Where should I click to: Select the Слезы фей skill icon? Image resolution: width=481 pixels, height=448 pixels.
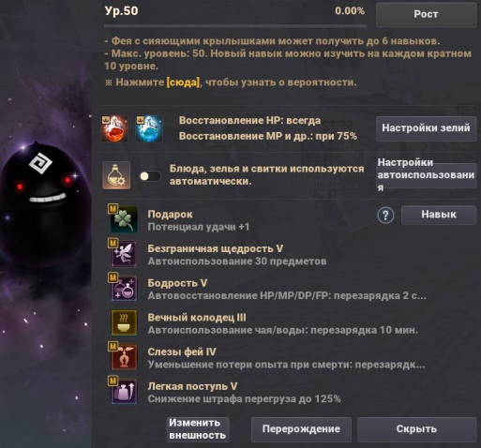pyautogui.click(x=124, y=357)
